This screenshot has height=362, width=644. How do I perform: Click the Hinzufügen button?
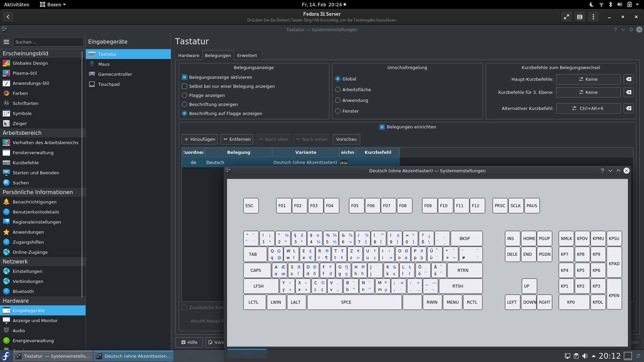(200, 139)
